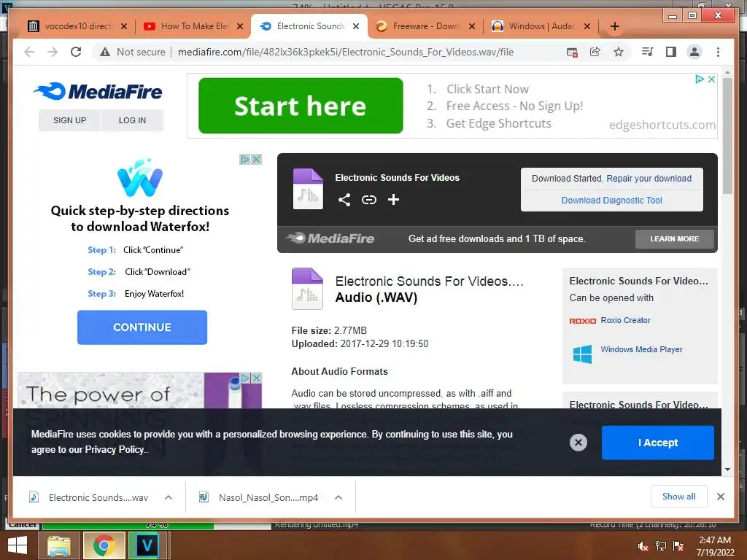747x560 pixels.
Task: Click Show all downloads
Action: (x=679, y=497)
